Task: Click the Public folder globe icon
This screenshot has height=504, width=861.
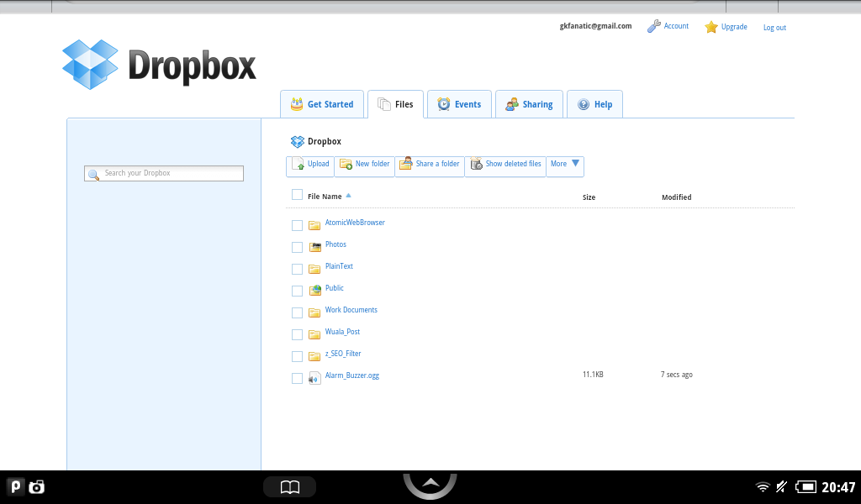Action: click(315, 291)
